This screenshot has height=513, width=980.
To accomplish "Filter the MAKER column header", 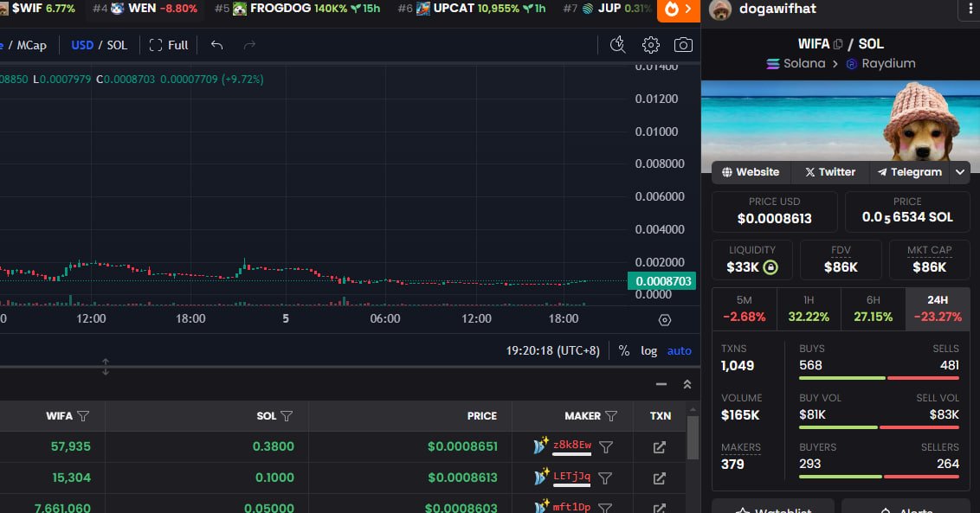I will click(611, 416).
